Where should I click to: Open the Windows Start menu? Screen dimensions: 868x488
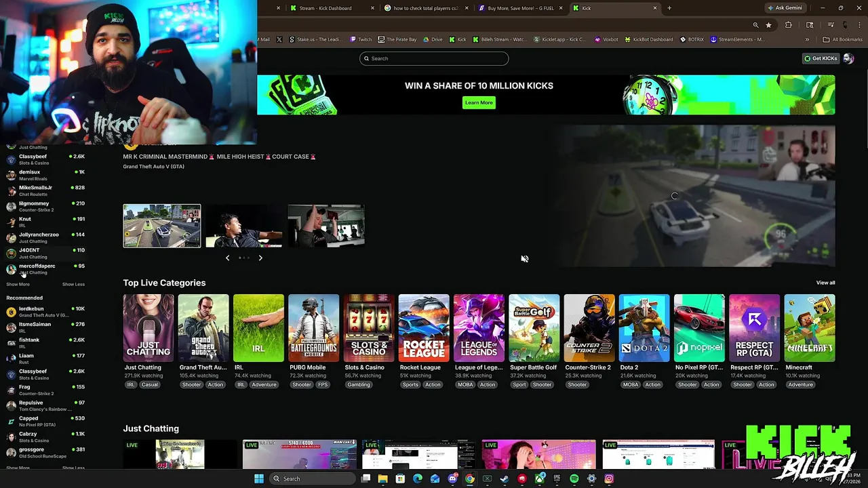point(259,479)
